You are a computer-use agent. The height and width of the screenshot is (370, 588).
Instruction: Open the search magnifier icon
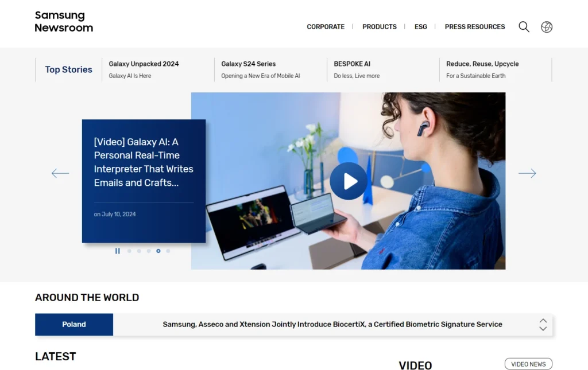point(524,27)
